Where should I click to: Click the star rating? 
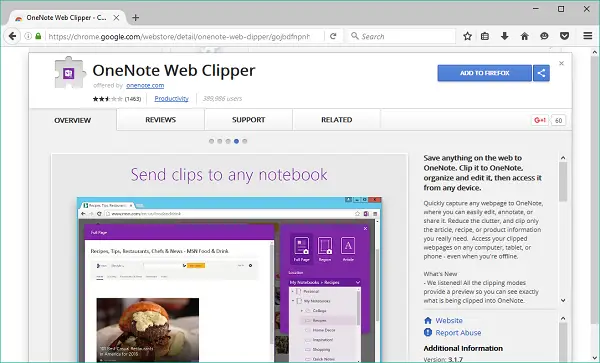pos(108,99)
